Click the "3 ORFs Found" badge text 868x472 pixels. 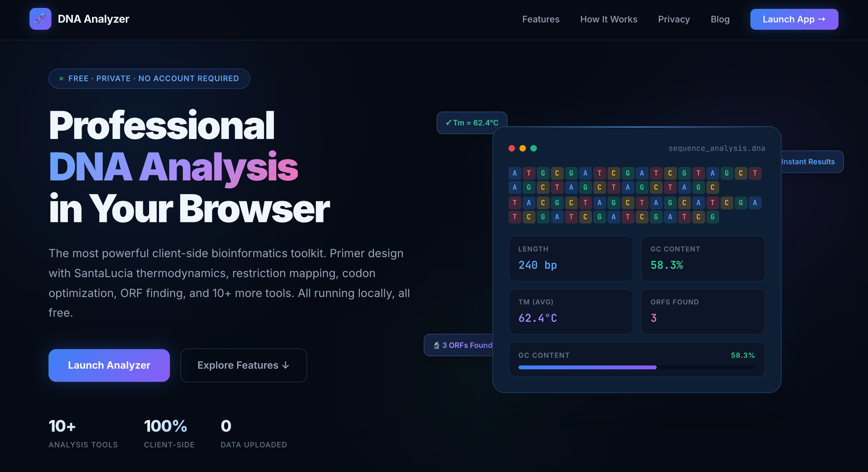pyautogui.click(x=467, y=345)
